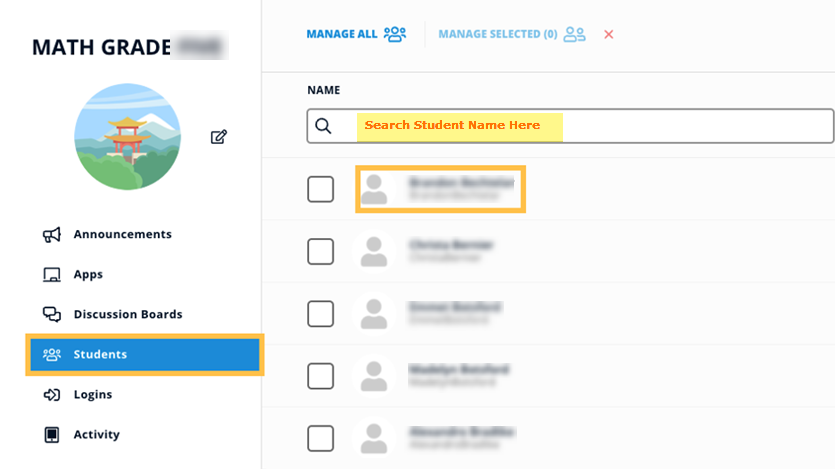Select the third student's checkbox
This screenshot has height=469, width=835.
pos(320,313)
